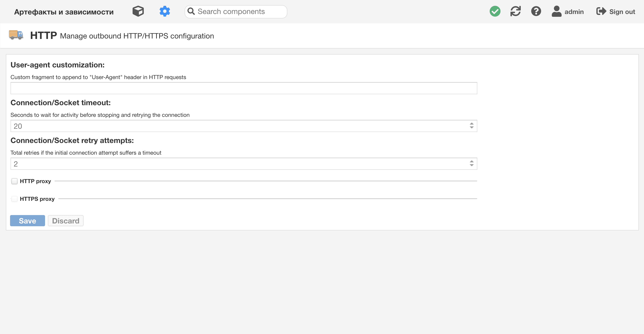Decrease retry attempts with the stepper control

471,165
